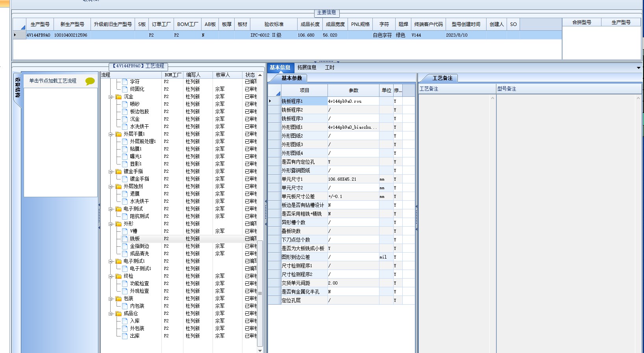Collapse the 包装 tree node
The image size is (644, 353).
click(x=111, y=299)
